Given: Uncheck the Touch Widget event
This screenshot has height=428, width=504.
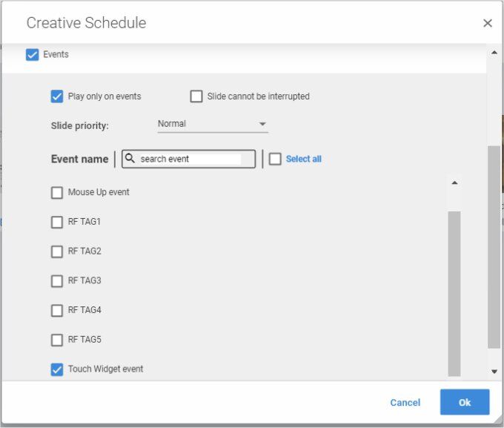Looking at the screenshot, I should tap(57, 369).
